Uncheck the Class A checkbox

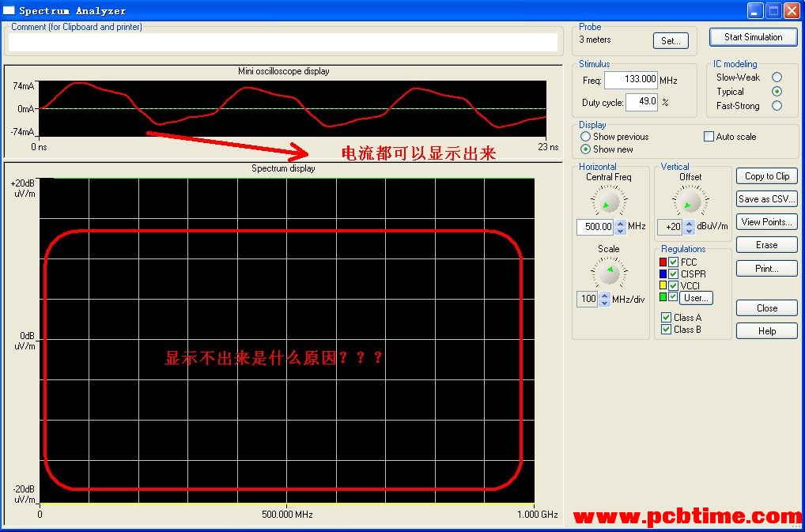pos(666,318)
